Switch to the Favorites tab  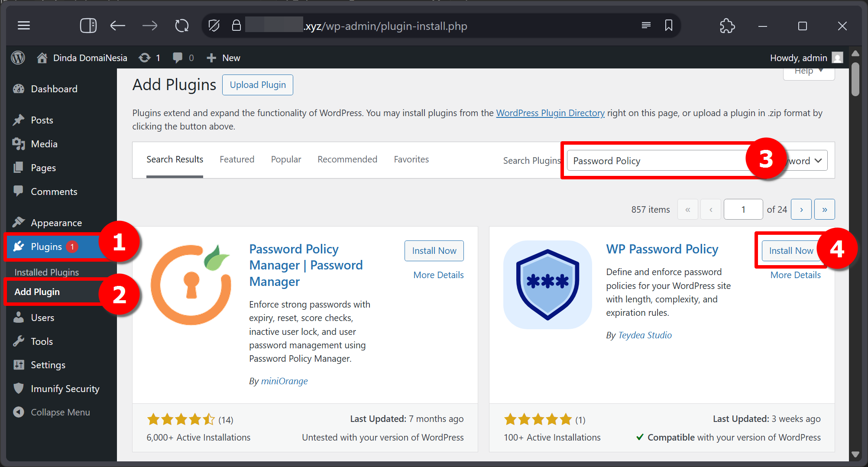411,159
